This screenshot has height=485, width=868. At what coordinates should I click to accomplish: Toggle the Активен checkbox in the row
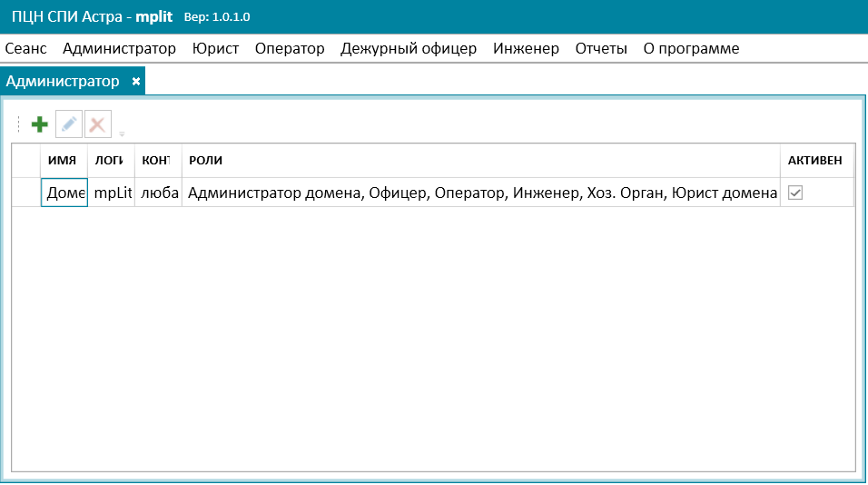click(x=795, y=193)
